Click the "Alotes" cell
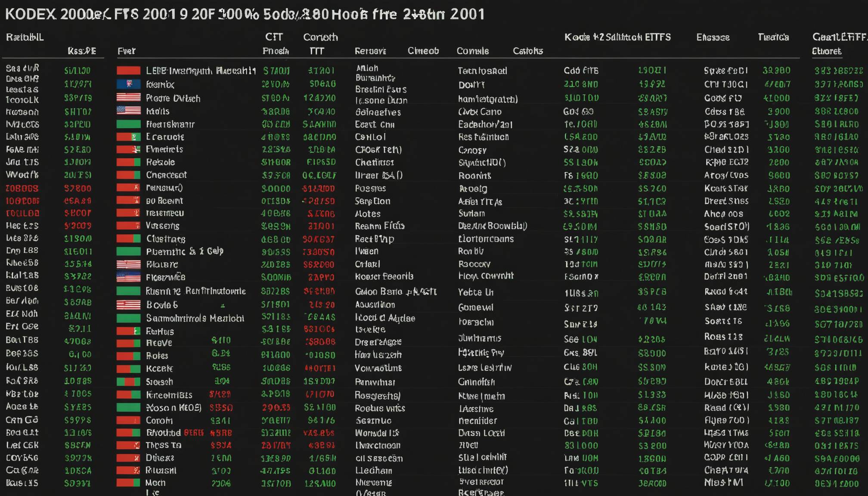 tap(368, 214)
